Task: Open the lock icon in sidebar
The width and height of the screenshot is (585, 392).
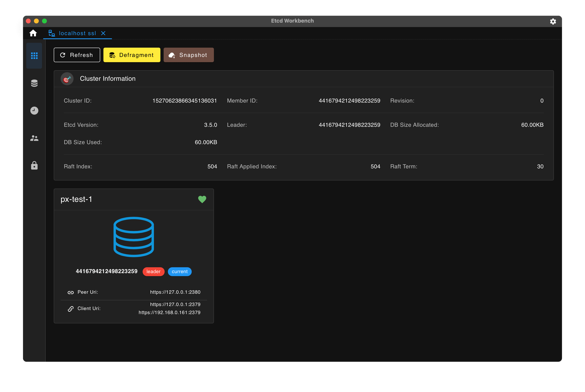Action: (x=34, y=166)
